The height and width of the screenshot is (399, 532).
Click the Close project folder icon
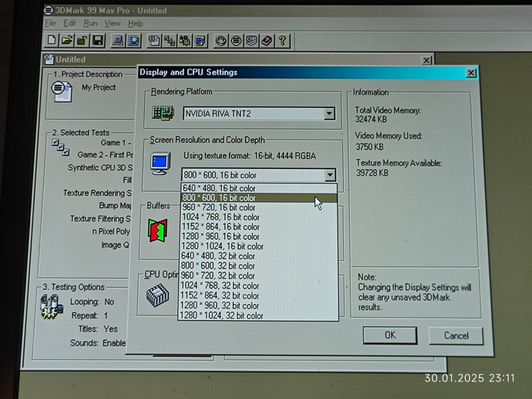point(82,41)
